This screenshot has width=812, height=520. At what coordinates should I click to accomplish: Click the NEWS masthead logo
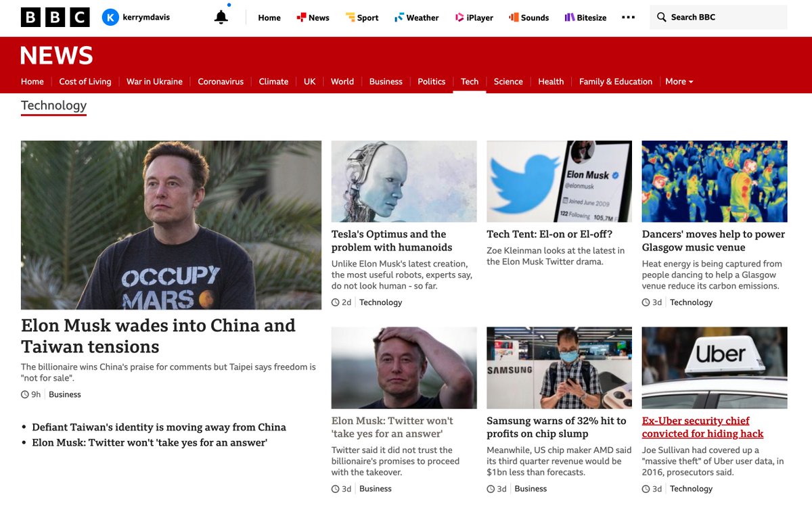(x=57, y=55)
